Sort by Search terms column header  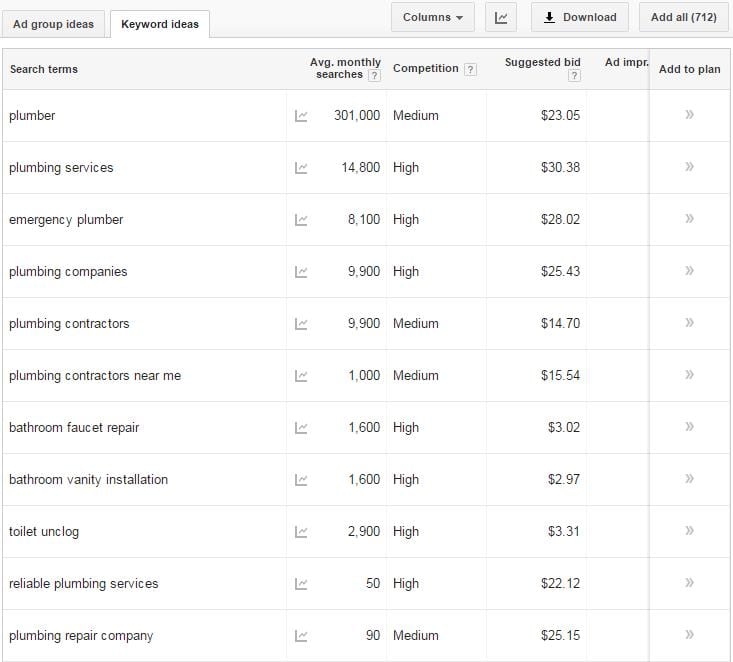coord(44,69)
